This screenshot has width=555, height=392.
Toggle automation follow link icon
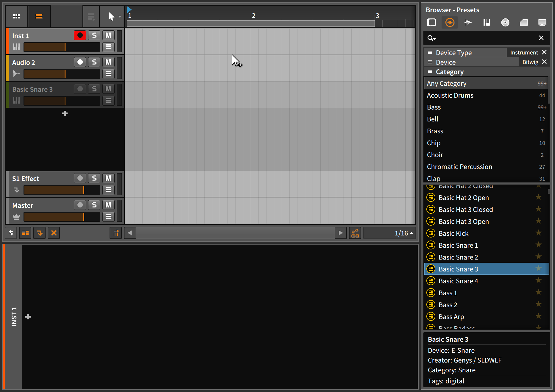tap(355, 233)
